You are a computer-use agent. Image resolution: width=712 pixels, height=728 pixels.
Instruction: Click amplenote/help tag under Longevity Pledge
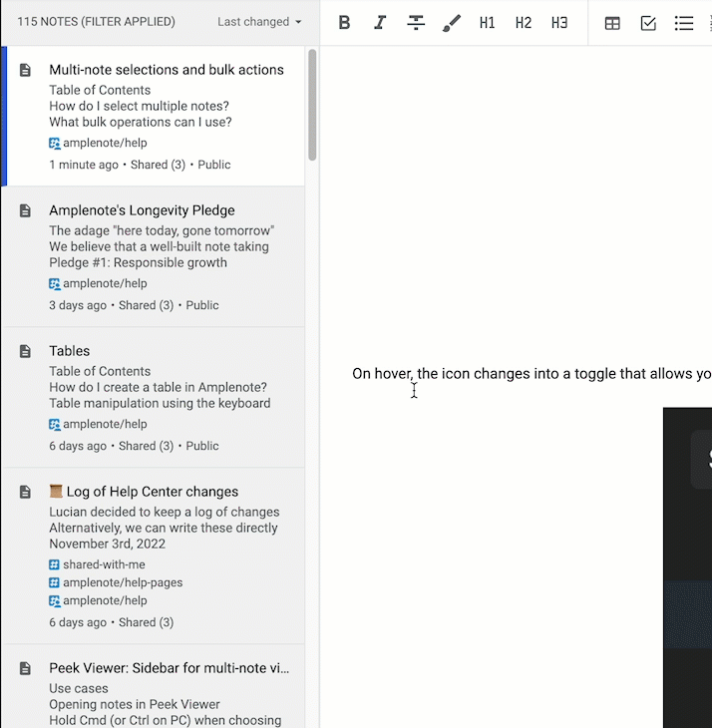pos(98,283)
